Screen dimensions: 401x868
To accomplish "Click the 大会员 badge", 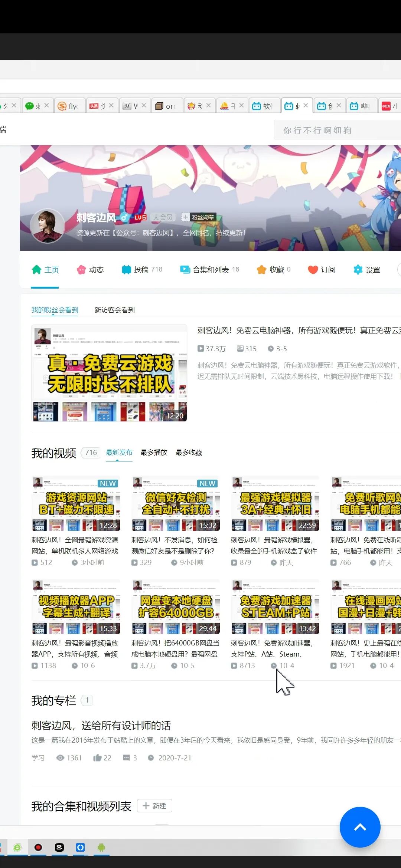I will 163,217.
